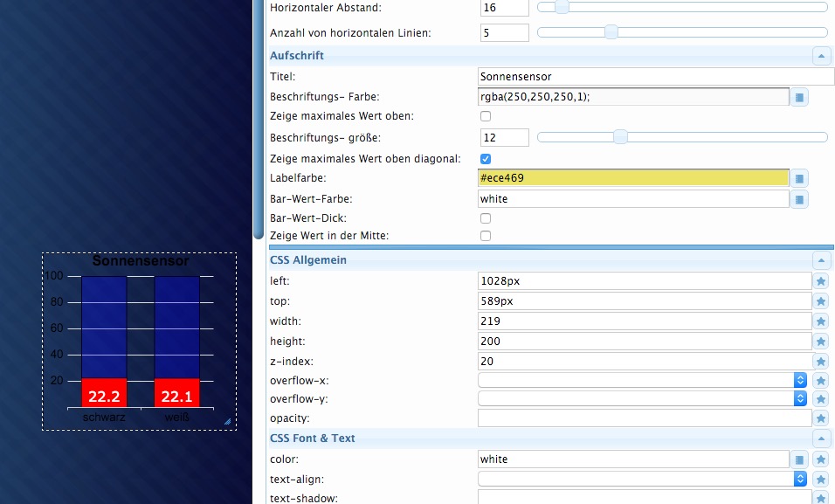Click star icon next to z-index field
The height and width of the screenshot is (504, 835).
pos(821,362)
